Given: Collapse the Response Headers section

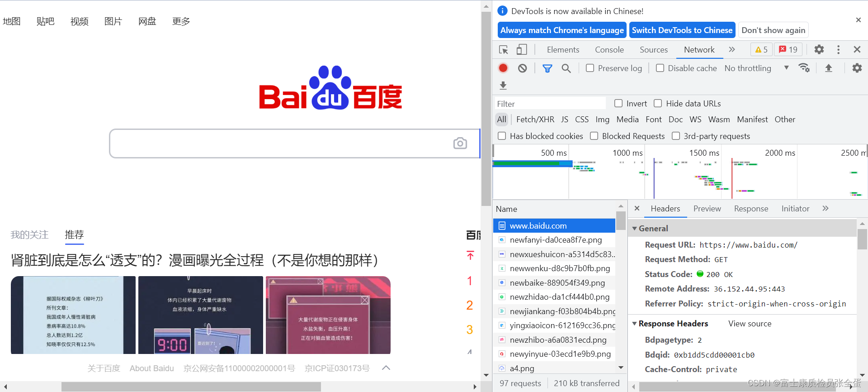Looking at the screenshot, I should tap(635, 324).
